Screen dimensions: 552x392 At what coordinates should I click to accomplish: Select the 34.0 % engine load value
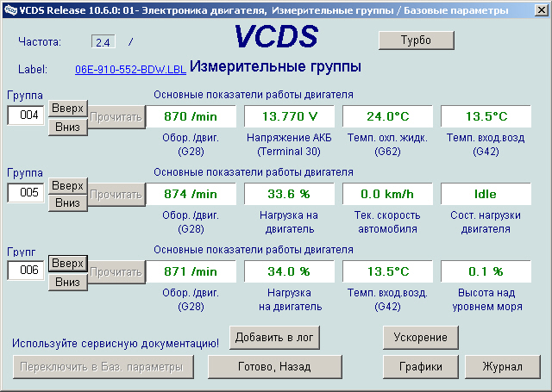[x=290, y=271]
